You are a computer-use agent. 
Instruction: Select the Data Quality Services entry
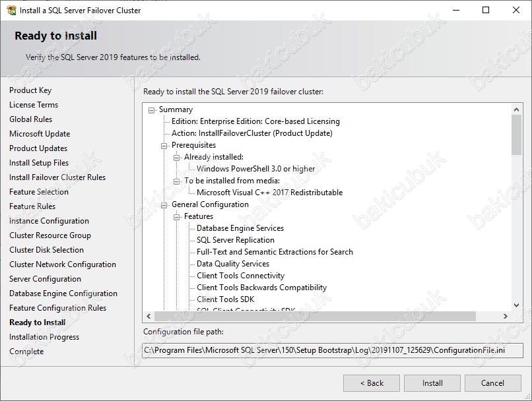tap(232, 264)
